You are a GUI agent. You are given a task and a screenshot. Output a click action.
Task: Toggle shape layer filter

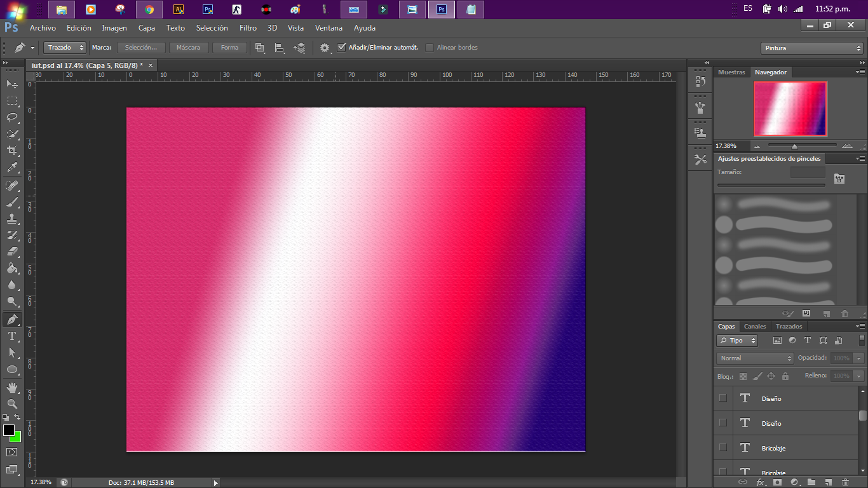823,341
